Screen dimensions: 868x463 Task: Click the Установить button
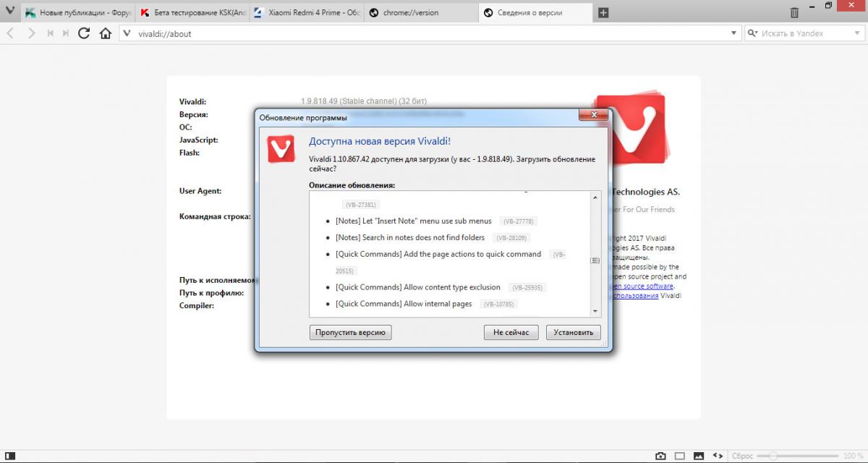click(x=573, y=332)
